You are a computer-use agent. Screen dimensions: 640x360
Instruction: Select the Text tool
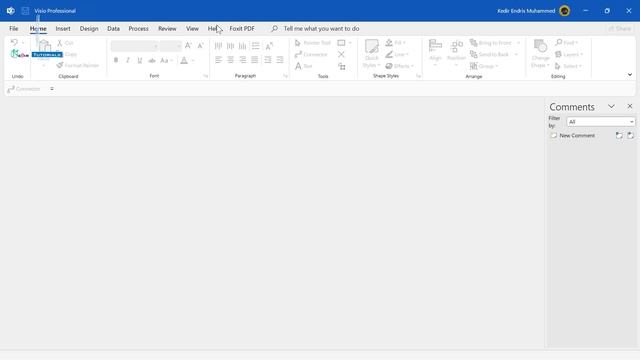coord(303,66)
